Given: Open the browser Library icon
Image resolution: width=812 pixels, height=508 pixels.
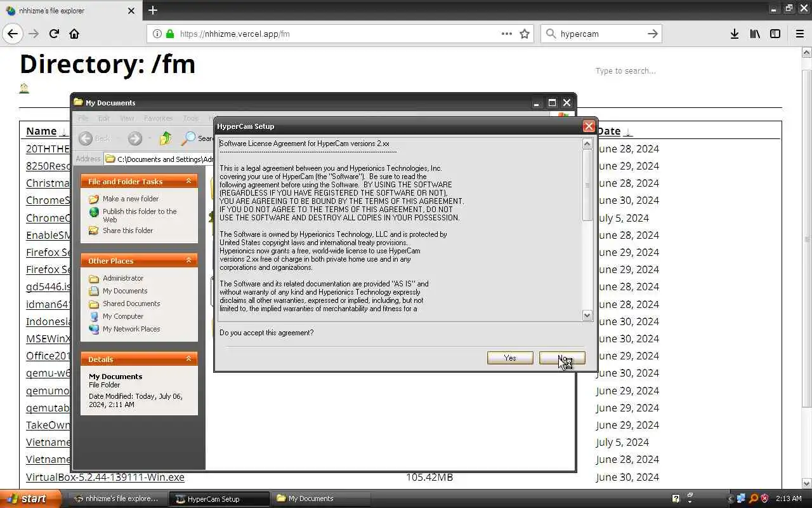Looking at the screenshot, I should coord(755,34).
